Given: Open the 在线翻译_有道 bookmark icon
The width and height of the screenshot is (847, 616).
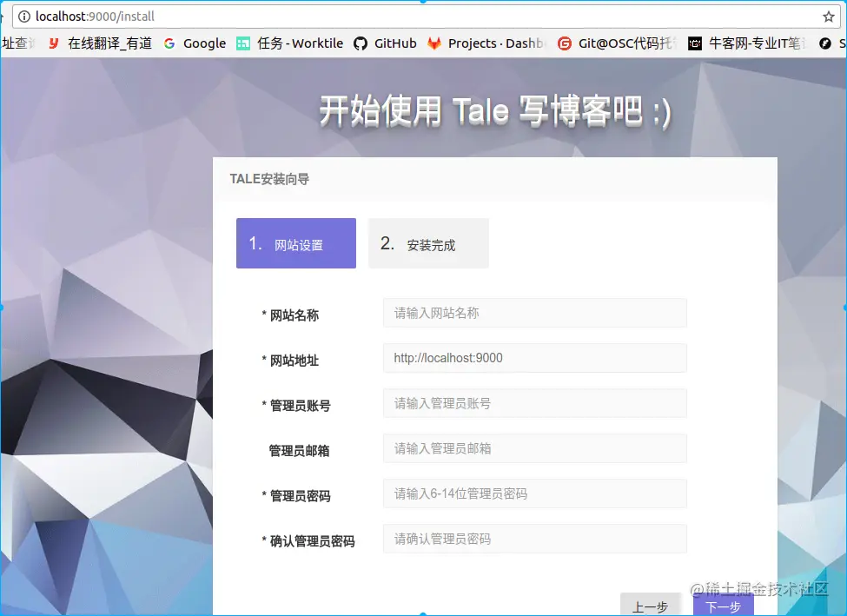Looking at the screenshot, I should [53, 43].
